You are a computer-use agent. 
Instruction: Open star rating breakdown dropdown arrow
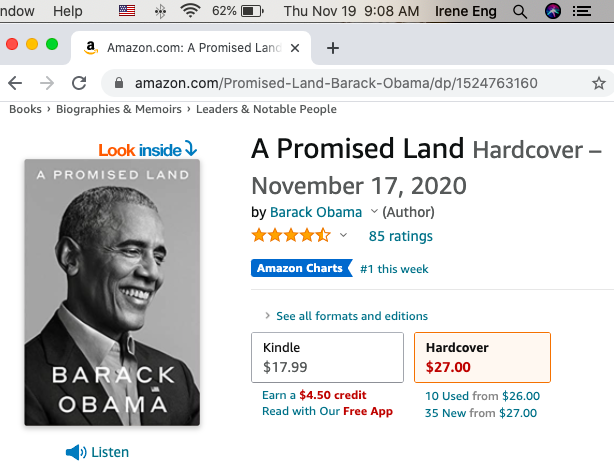[343, 236]
